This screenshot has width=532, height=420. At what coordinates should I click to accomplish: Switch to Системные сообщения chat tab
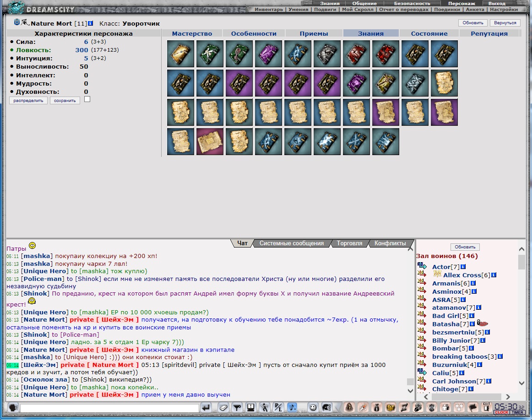292,243
